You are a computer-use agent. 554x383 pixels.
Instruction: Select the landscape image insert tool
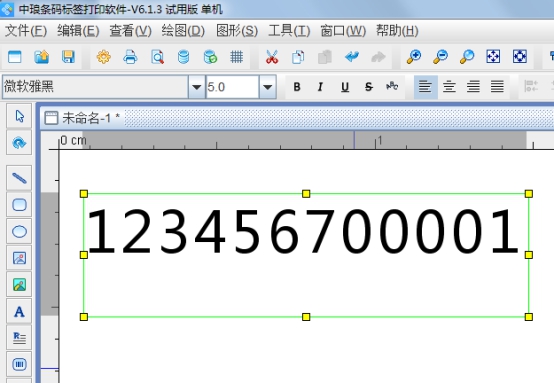coord(19,284)
